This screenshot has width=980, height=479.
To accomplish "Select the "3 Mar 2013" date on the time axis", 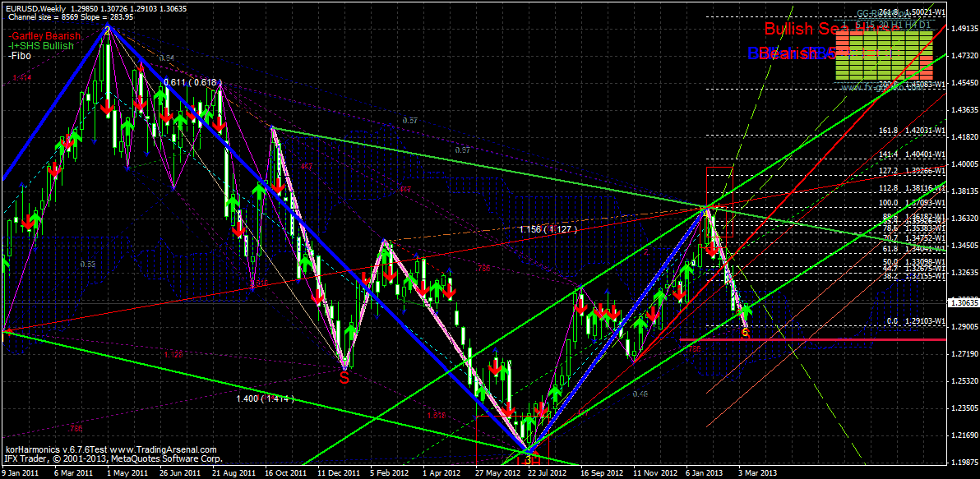I will point(758,473).
